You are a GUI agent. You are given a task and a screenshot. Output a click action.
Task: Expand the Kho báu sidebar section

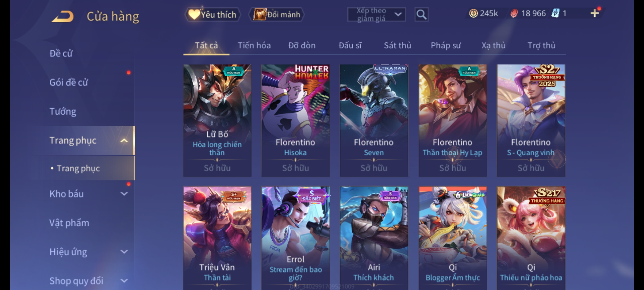(x=124, y=194)
